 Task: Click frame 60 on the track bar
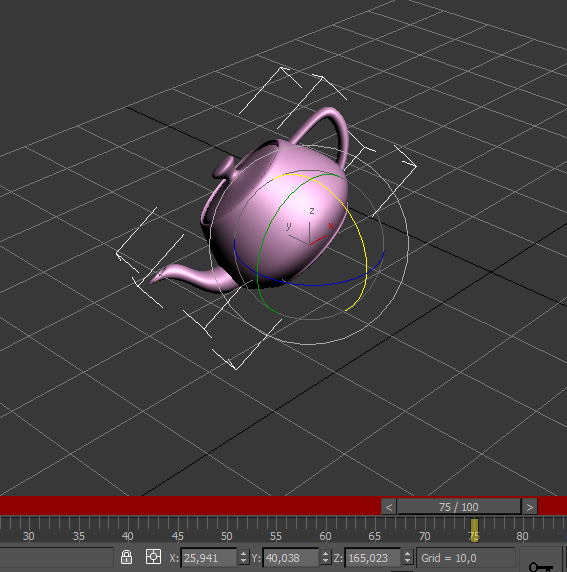[325, 536]
